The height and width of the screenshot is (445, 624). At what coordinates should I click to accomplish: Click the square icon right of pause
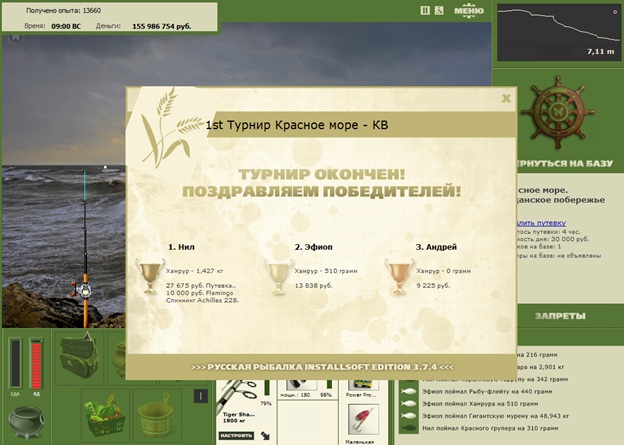(x=439, y=11)
